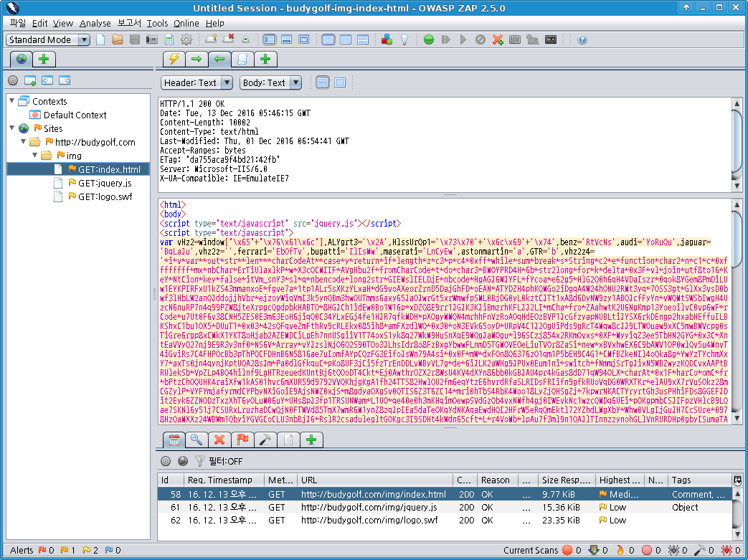
Task: Open the Script Console scroll tab
Action: click(x=242, y=59)
